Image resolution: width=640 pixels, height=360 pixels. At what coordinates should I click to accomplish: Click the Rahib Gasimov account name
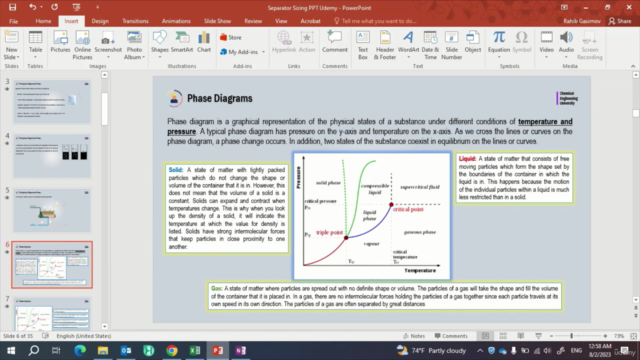tap(582, 21)
